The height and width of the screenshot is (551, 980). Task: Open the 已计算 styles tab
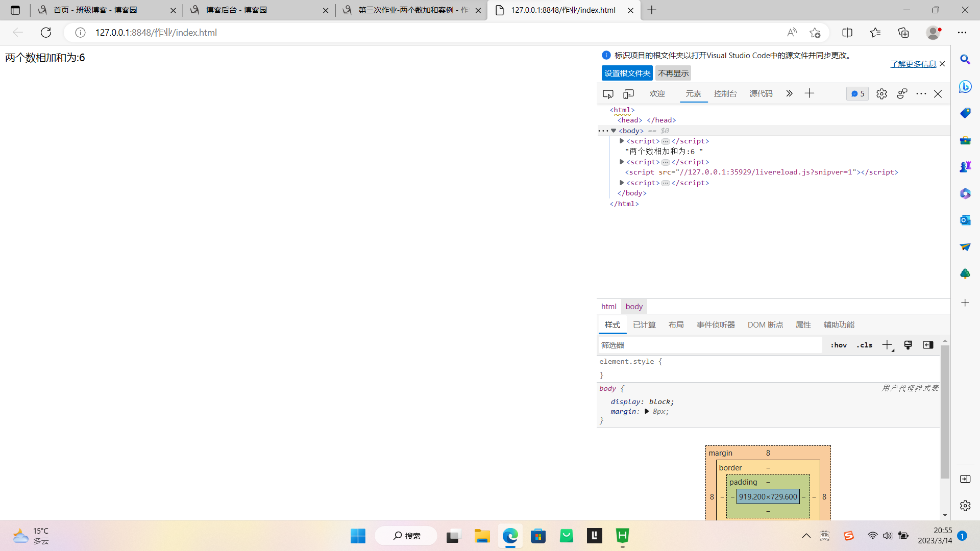pos(644,325)
